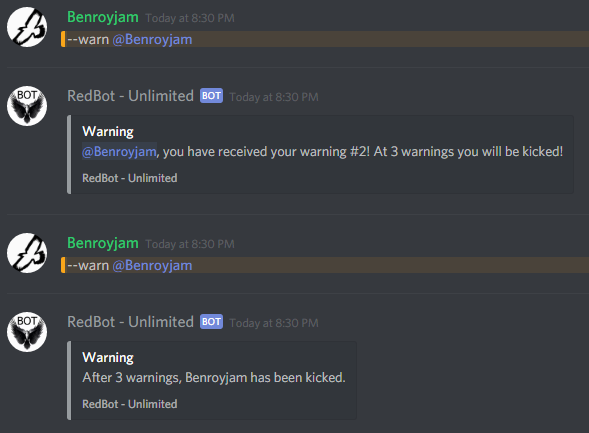
Task: Click the orange highlight bar on the first warn message
Action: pyautogui.click(x=63, y=39)
